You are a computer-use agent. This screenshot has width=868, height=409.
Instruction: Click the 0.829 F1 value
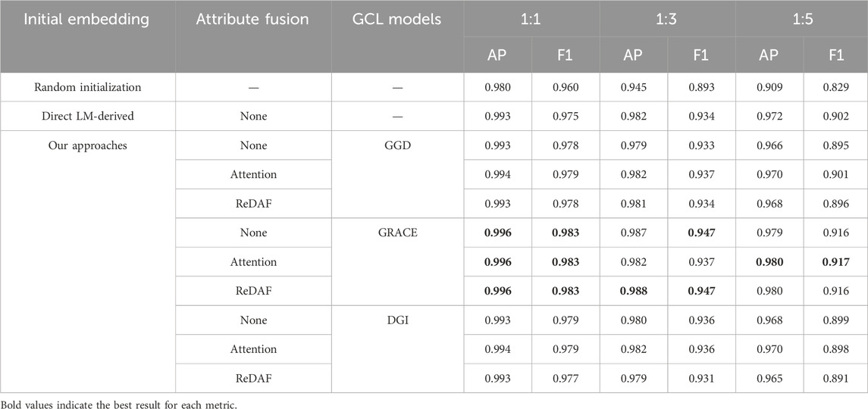coord(836,87)
